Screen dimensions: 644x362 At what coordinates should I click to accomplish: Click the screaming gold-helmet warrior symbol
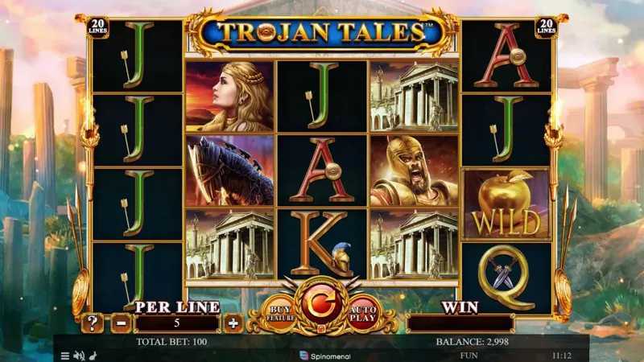point(414,171)
